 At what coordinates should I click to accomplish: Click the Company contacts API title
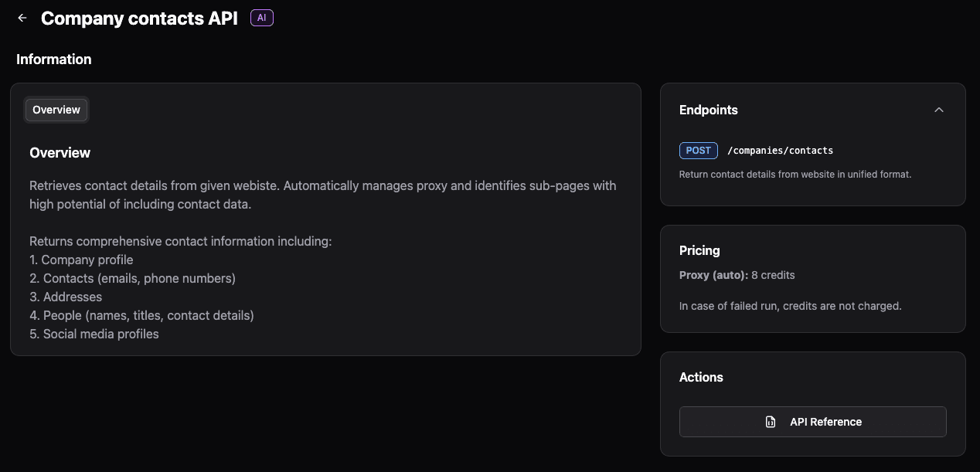tap(140, 19)
